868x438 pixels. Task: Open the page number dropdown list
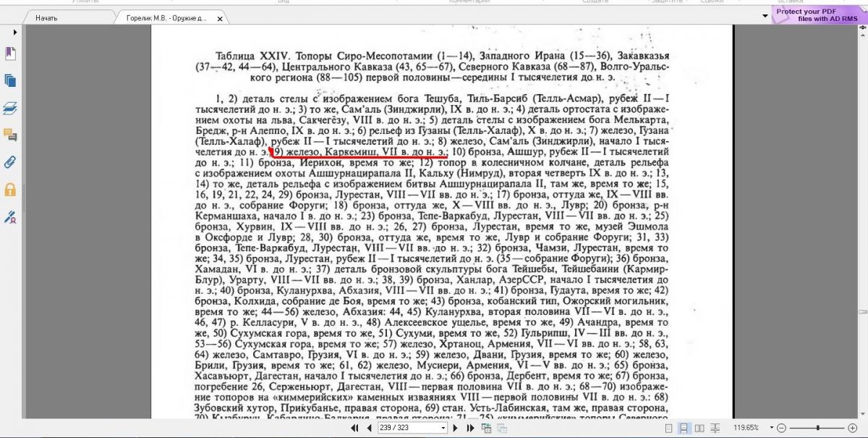(x=443, y=428)
